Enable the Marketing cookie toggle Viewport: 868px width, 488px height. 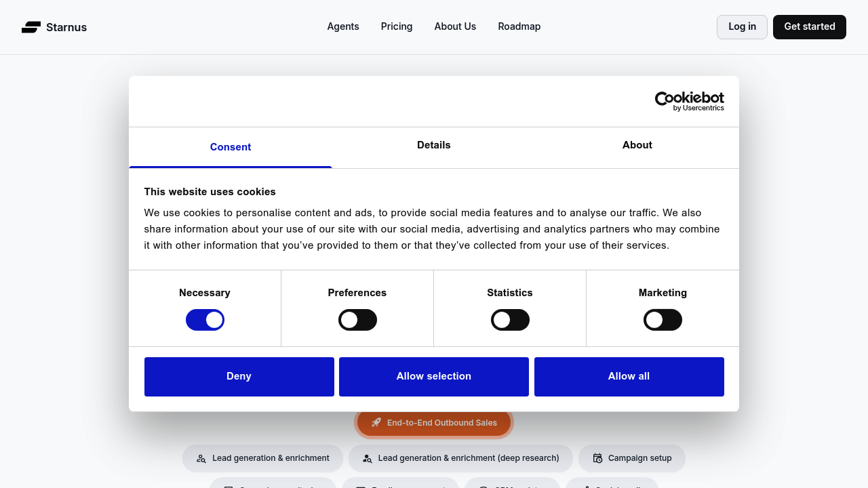663,319
